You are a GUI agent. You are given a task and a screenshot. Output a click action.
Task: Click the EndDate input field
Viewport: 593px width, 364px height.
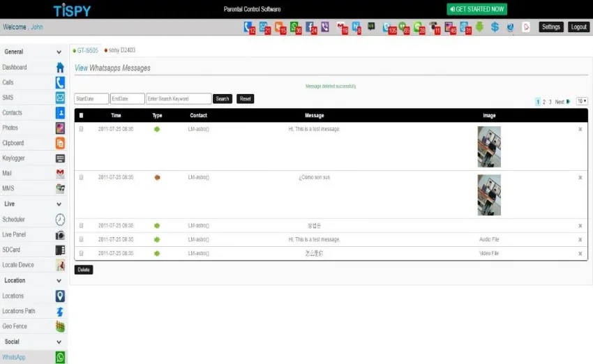pos(127,98)
